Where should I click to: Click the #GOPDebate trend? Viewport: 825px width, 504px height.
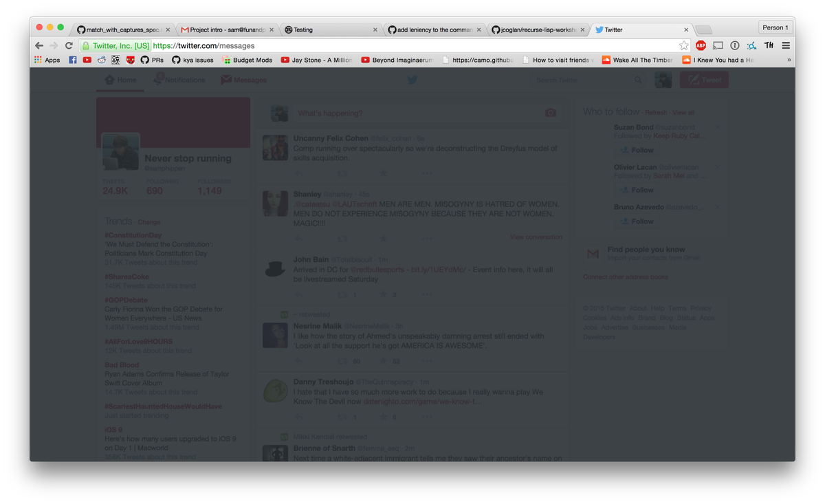126,300
